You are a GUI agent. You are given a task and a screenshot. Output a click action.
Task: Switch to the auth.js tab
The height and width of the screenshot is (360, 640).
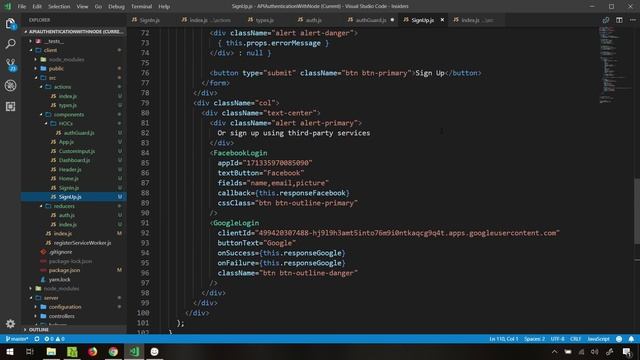313,20
